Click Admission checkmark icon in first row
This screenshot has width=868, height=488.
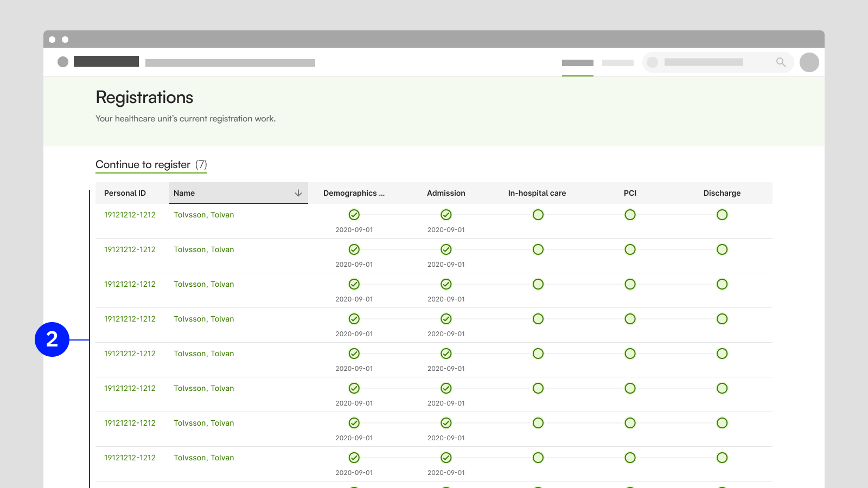(x=446, y=215)
